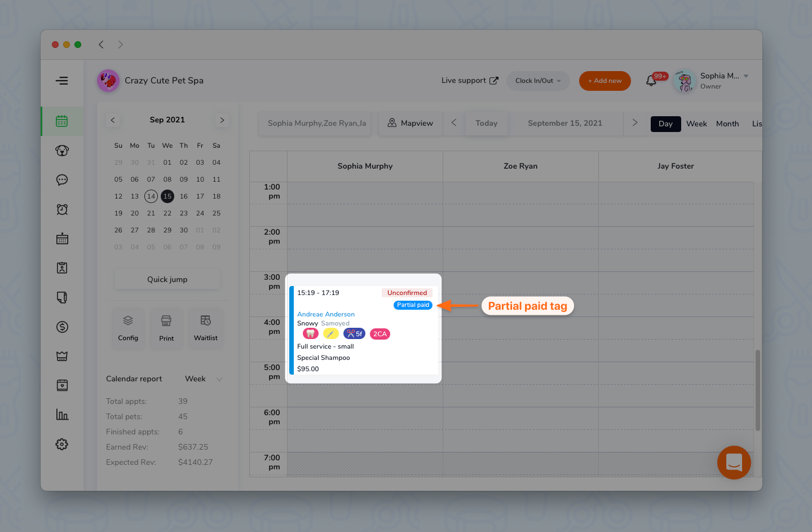This screenshot has width=812, height=532.
Task: Click the Jay Foster column header
Action: (676, 166)
